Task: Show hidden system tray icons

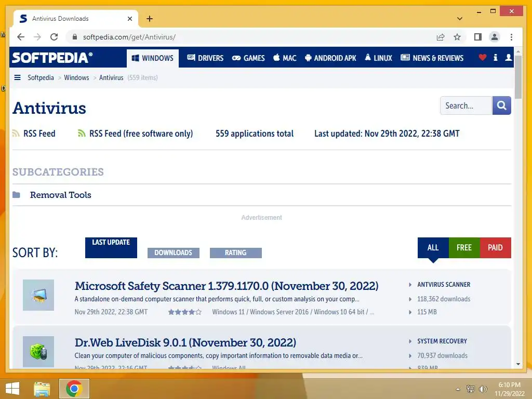Action: click(458, 389)
